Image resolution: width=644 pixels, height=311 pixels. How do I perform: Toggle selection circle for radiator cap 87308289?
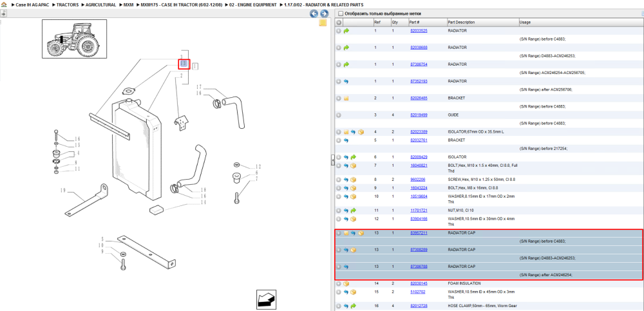tap(339, 250)
